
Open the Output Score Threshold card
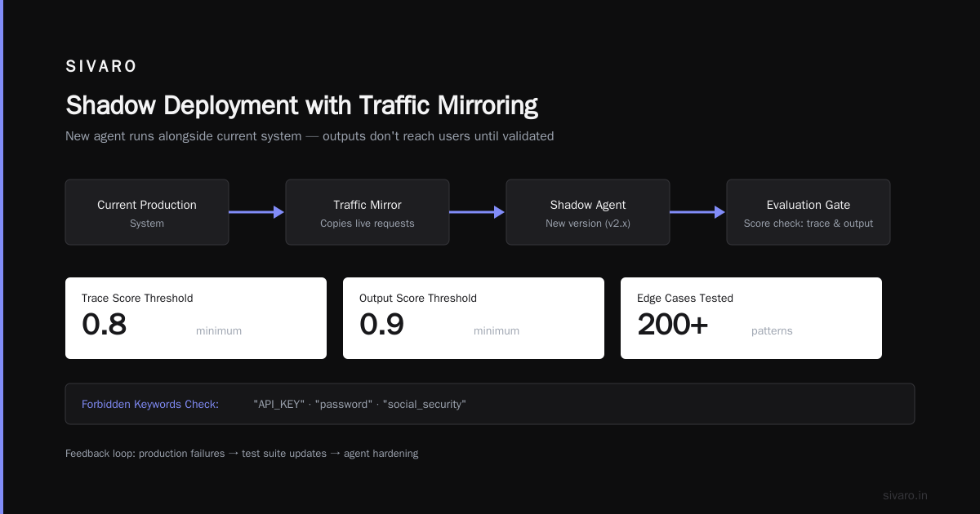coord(474,318)
